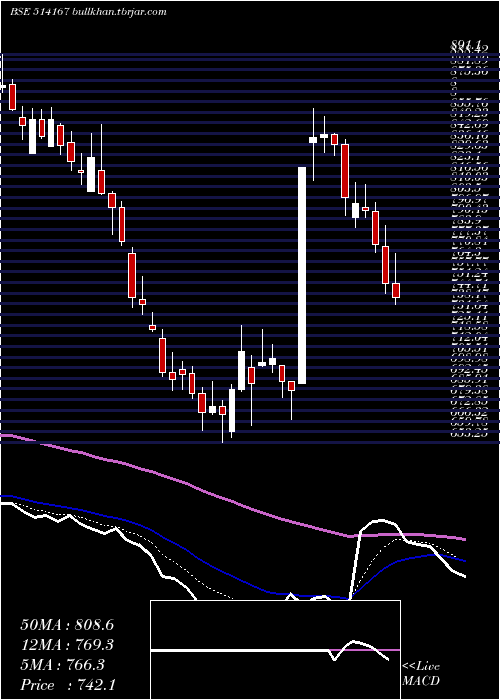Click the <<Live MACD label
500x700 pixels.
point(421,674)
